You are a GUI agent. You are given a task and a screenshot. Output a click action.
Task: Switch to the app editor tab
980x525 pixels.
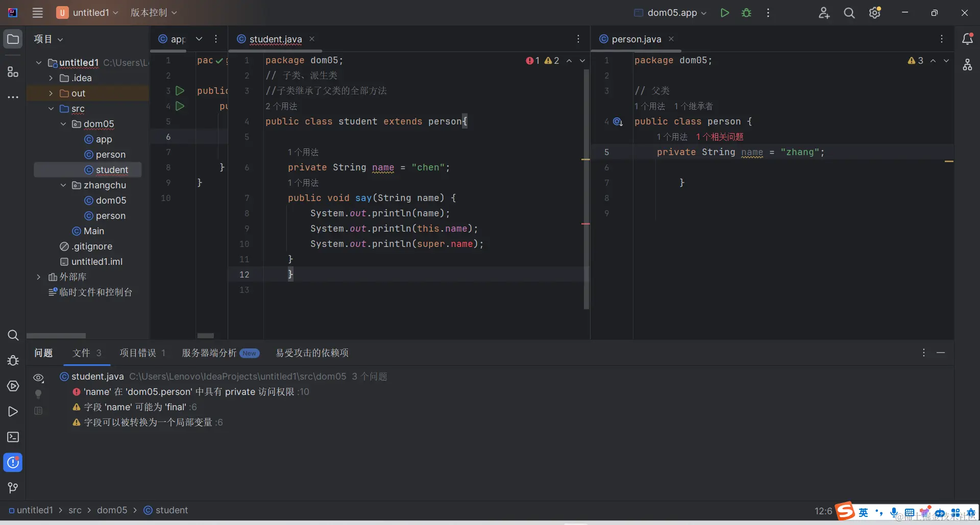[x=173, y=39]
